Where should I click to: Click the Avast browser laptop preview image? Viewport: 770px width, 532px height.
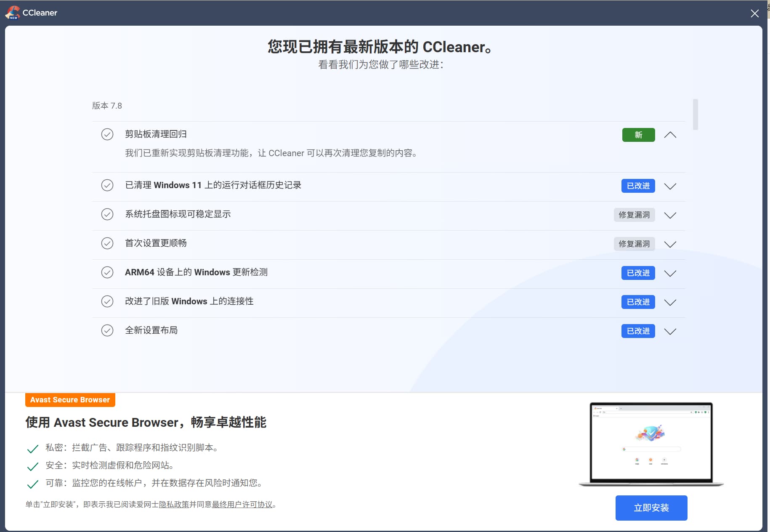pyautogui.click(x=651, y=444)
